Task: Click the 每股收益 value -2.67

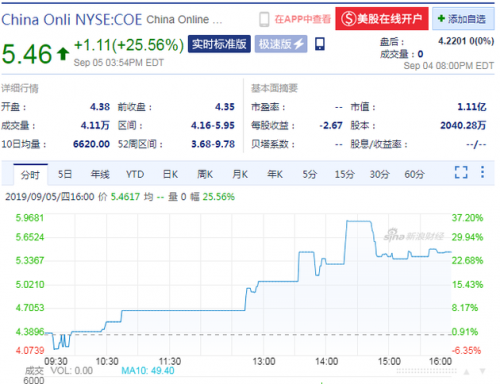Action: 331,125
